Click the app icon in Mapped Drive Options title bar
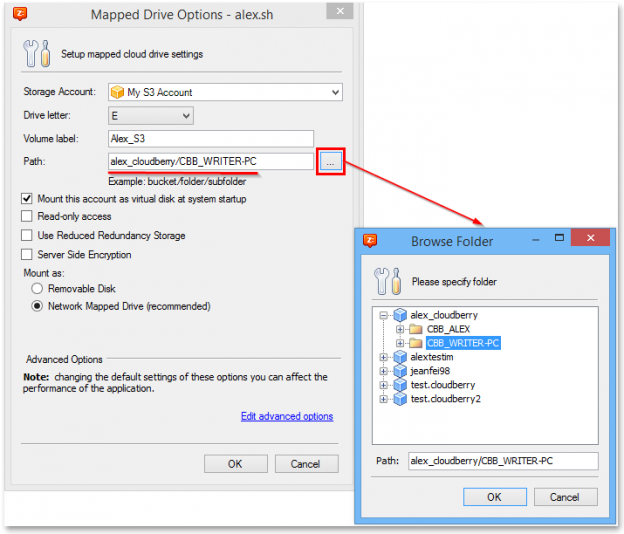 click(x=20, y=14)
